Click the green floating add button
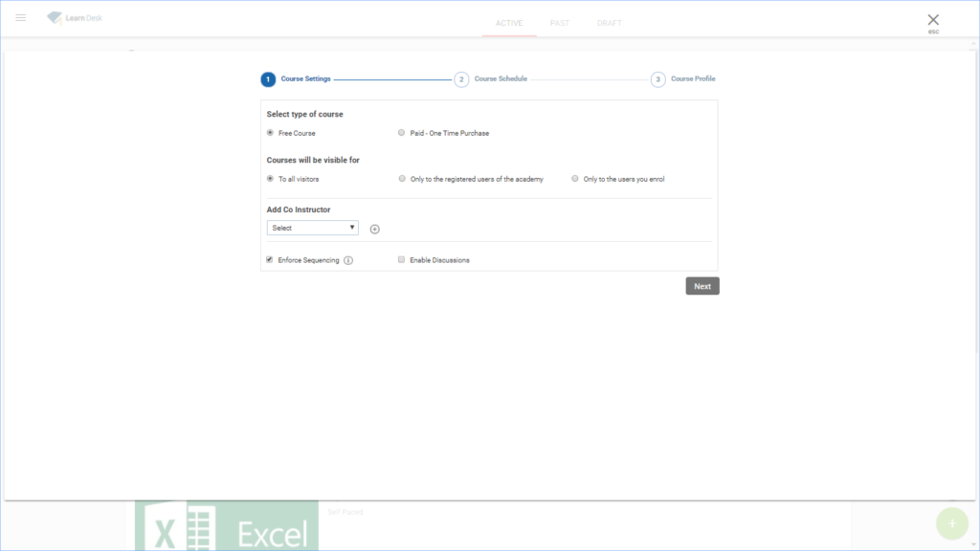980x551 pixels. point(951,522)
